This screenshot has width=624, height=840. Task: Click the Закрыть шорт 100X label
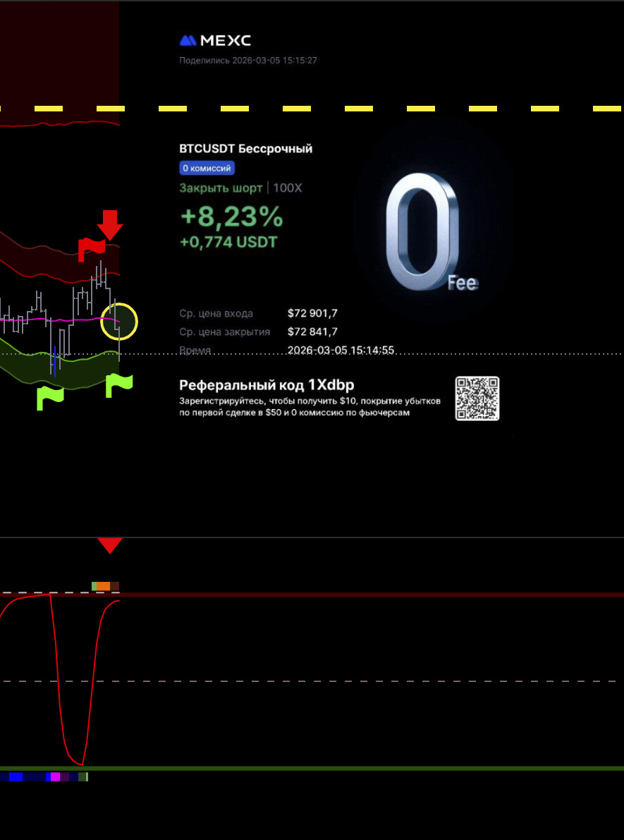pos(240,188)
